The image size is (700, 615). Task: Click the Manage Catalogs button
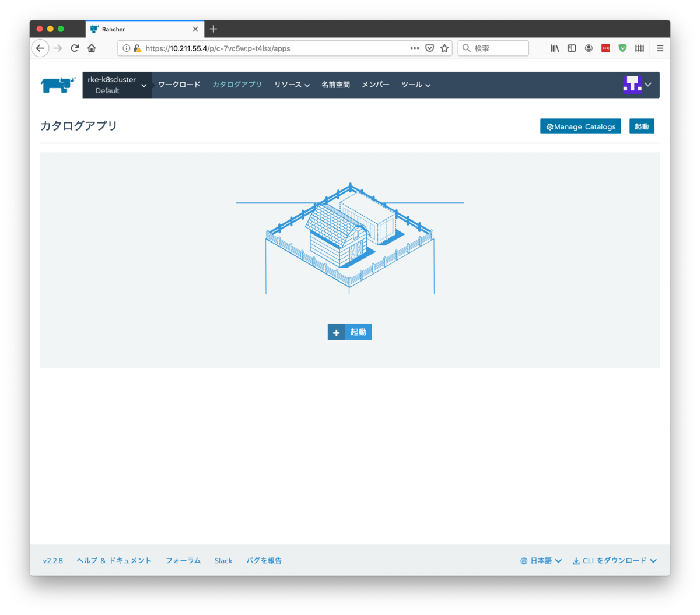(580, 126)
